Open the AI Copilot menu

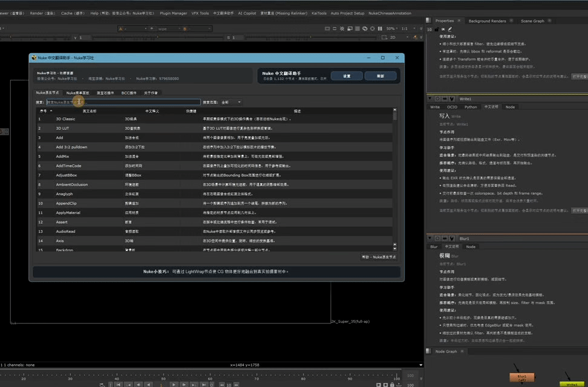[x=247, y=13]
